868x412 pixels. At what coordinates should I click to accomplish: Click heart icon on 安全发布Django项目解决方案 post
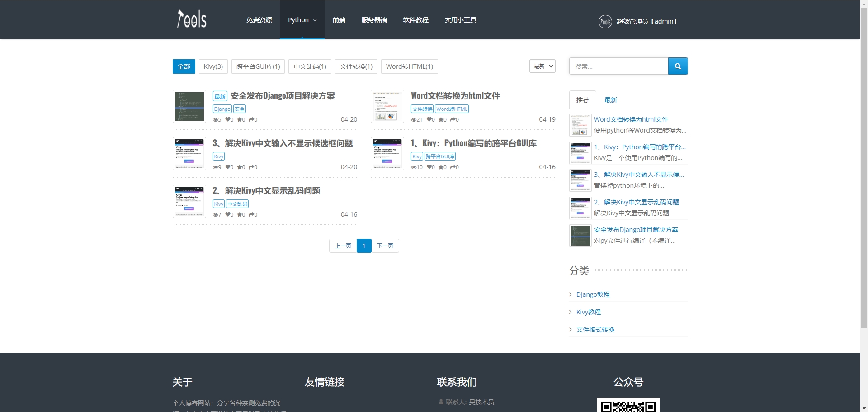(x=227, y=120)
